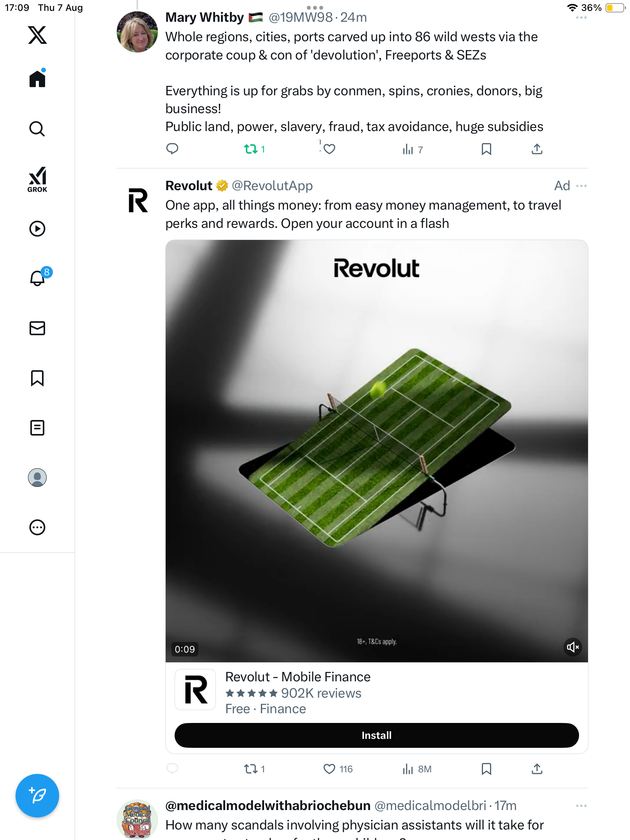Open more options on Mary Whitby's post

point(581,17)
